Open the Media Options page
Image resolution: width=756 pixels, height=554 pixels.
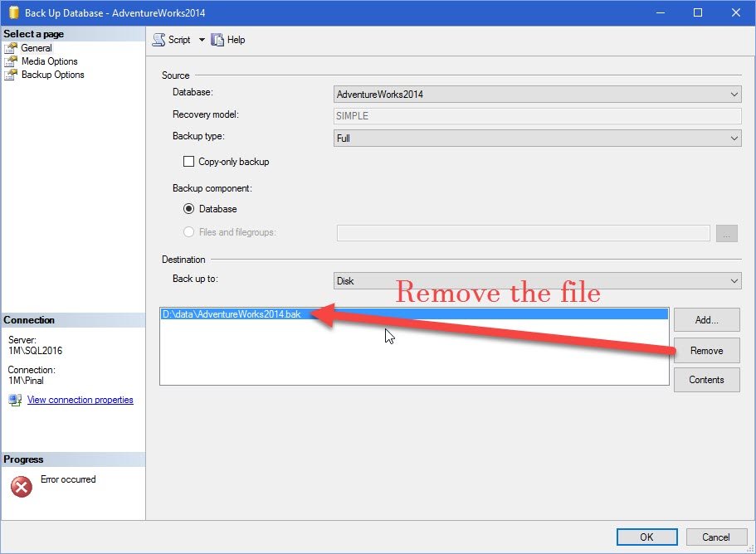(49, 61)
